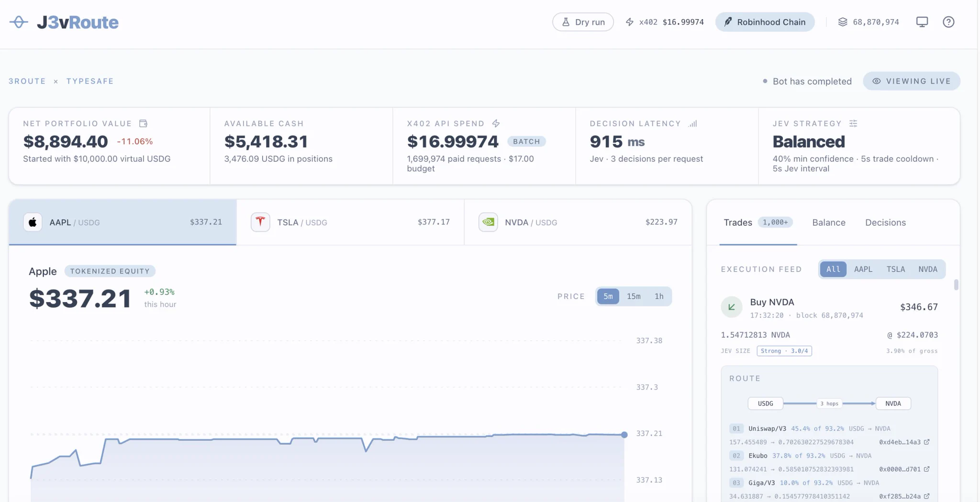Click the monitor display icon in header
The width and height of the screenshot is (980, 502).
pos(922,22)
